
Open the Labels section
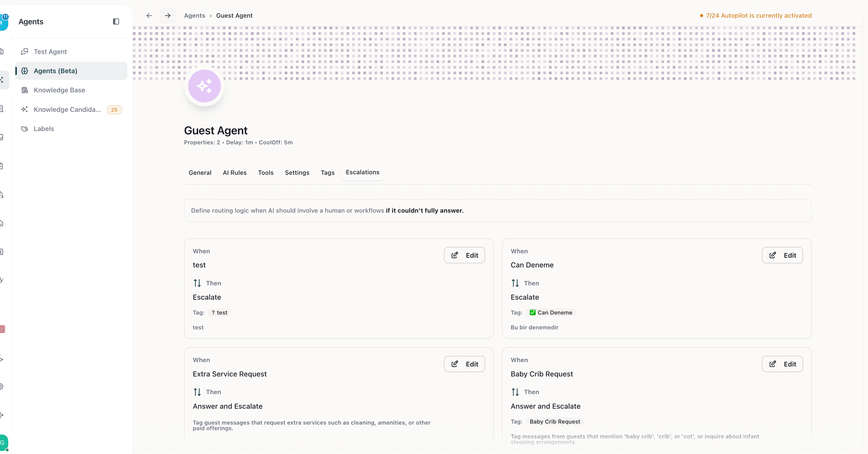point(44,129)
